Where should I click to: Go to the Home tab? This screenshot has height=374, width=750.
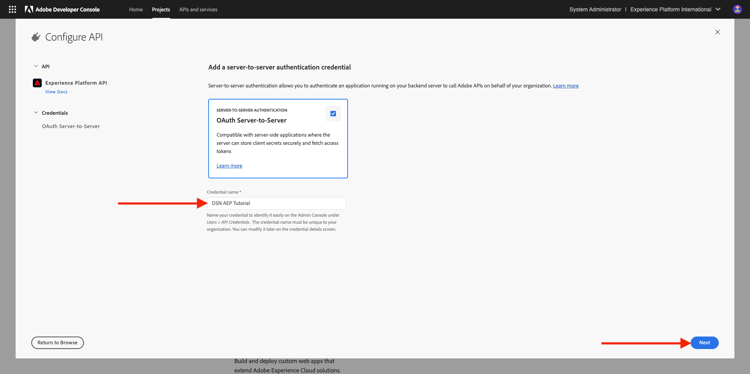(135, 9)
